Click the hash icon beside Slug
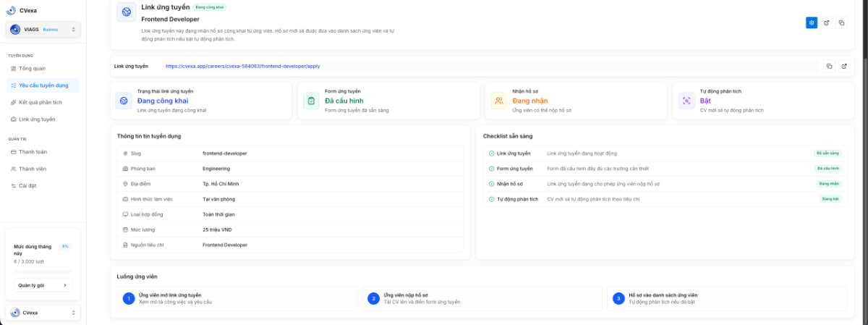This screenshot has width=868, height=325. pyautogui.click(x=125, y=153)
